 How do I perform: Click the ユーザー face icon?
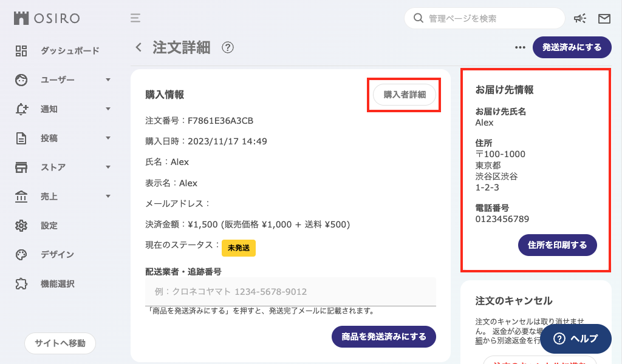(x=21, y=80)
